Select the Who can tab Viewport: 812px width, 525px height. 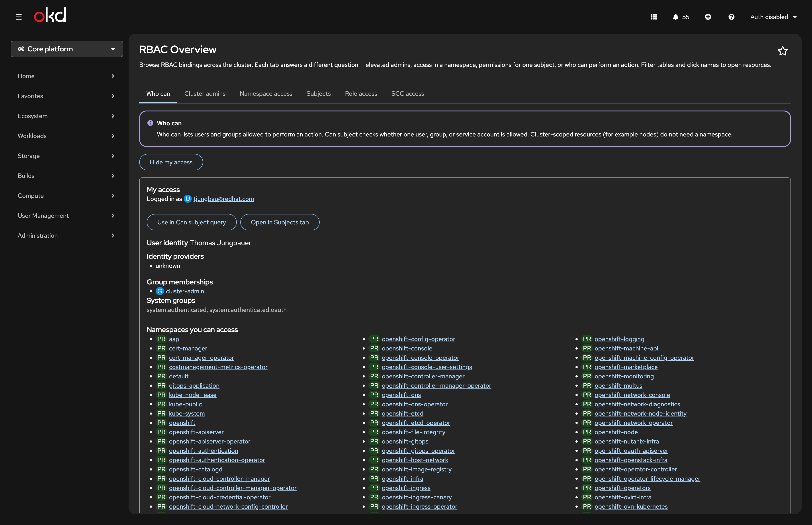click(x=158, y=93)
